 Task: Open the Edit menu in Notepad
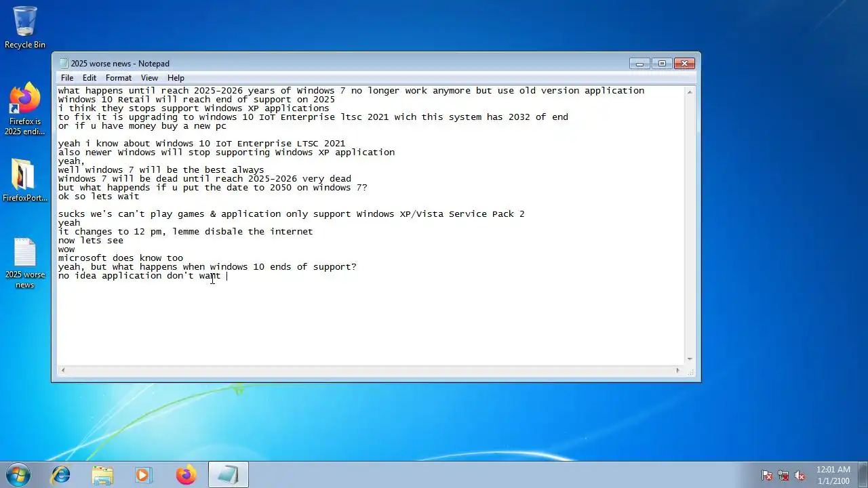coord(90,78)
